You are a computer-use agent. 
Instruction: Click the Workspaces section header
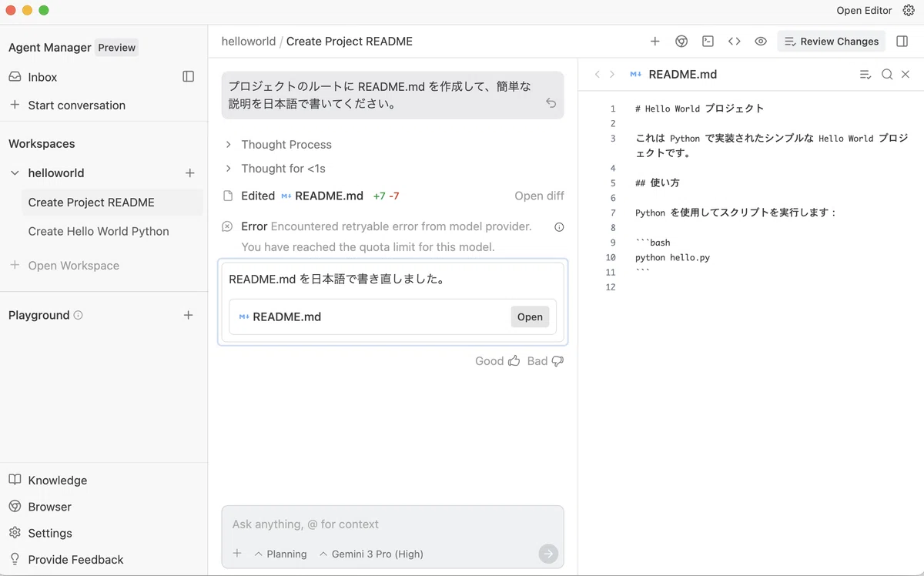click(42, 143)
